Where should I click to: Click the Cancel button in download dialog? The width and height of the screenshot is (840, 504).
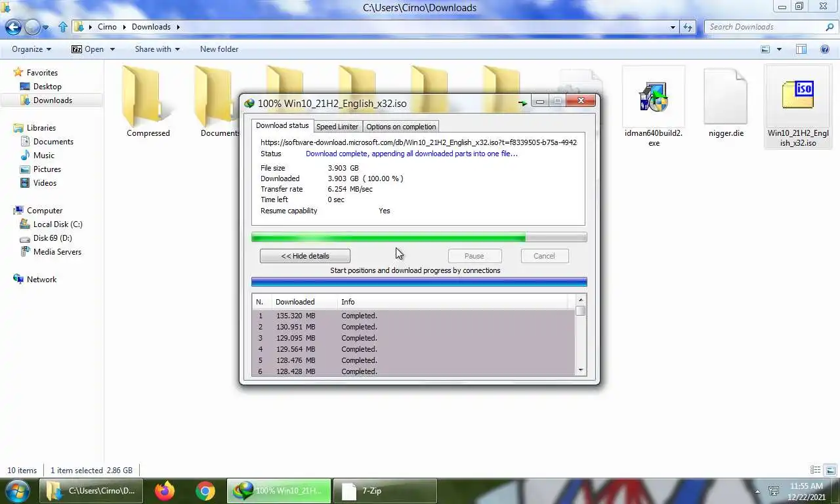click(x=544, y=256)
